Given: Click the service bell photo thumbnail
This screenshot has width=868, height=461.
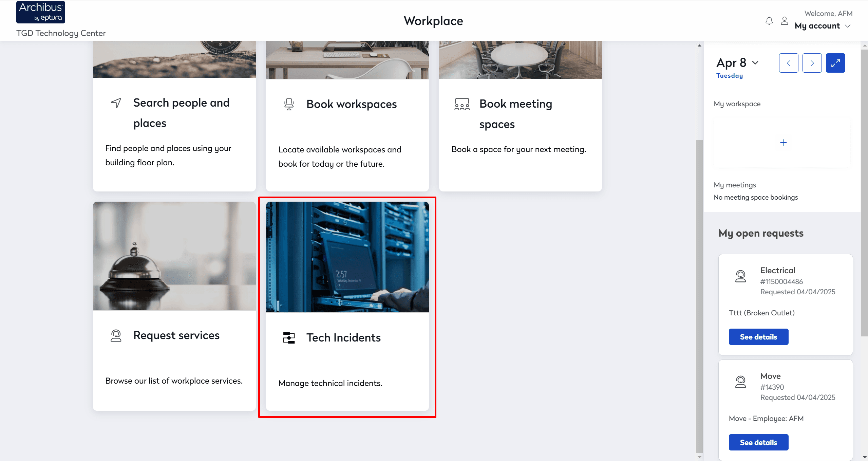Looking at the screenshot, I should (x=174, y=256).
